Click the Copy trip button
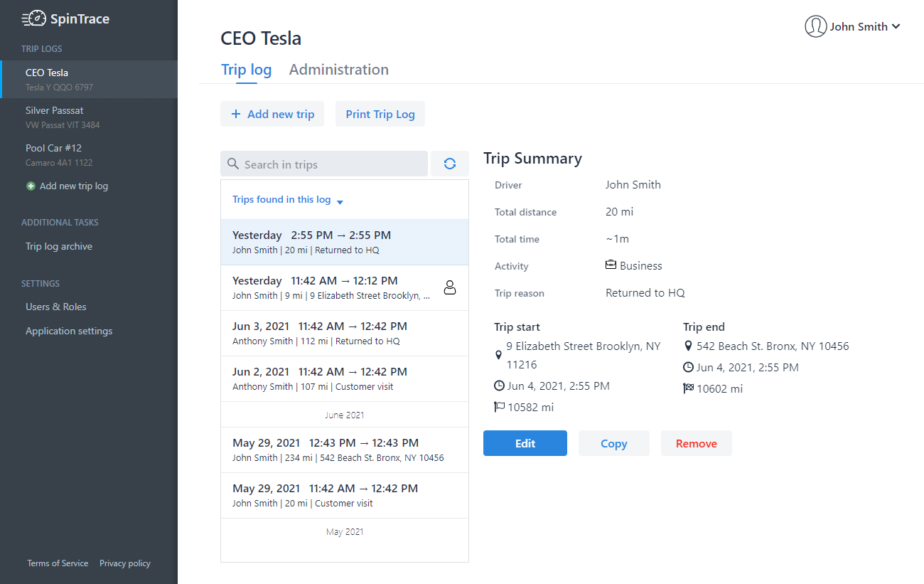 (614, 443)
